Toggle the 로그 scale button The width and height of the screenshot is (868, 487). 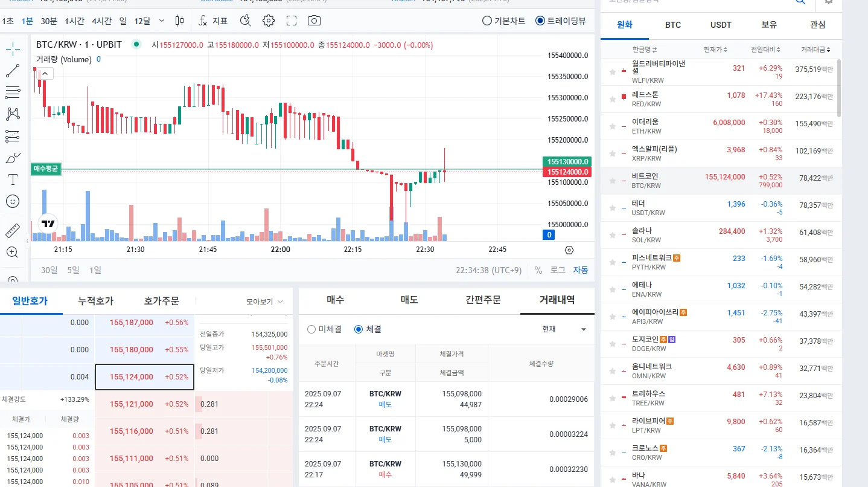(558, 269)
